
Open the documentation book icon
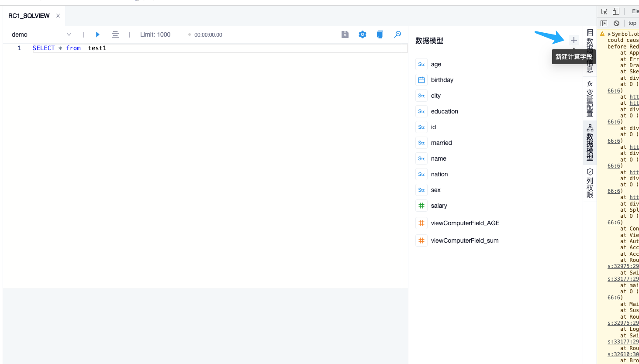[x=380, y=34]
